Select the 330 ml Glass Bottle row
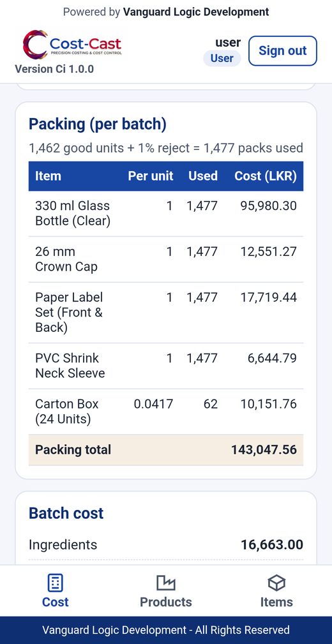Viewport: 332px width, 644px height. [166, 214]
